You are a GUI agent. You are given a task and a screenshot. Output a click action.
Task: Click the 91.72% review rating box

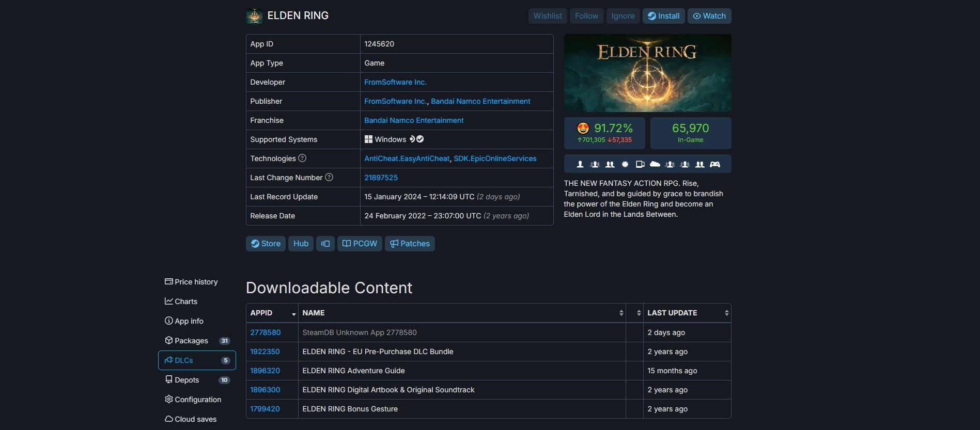pyautogui.click(x=604, y=133)
